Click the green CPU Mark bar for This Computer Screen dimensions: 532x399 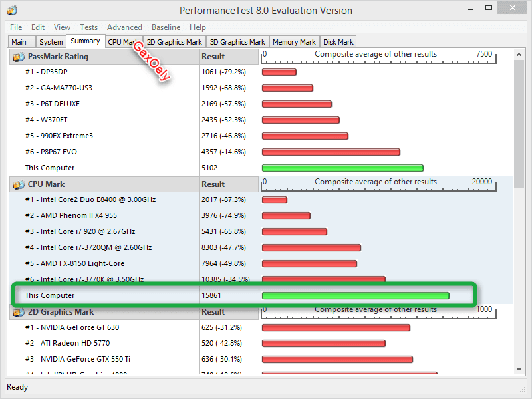[356, 295]
